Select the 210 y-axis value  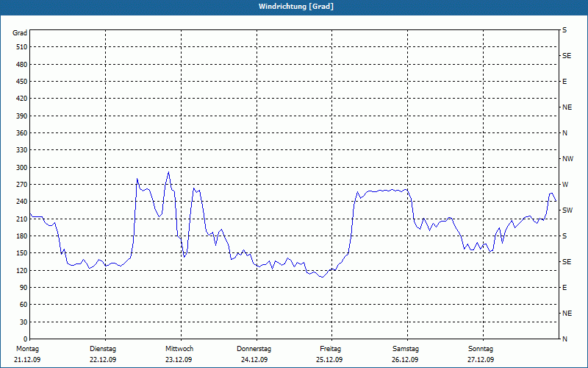pos(22,219)
